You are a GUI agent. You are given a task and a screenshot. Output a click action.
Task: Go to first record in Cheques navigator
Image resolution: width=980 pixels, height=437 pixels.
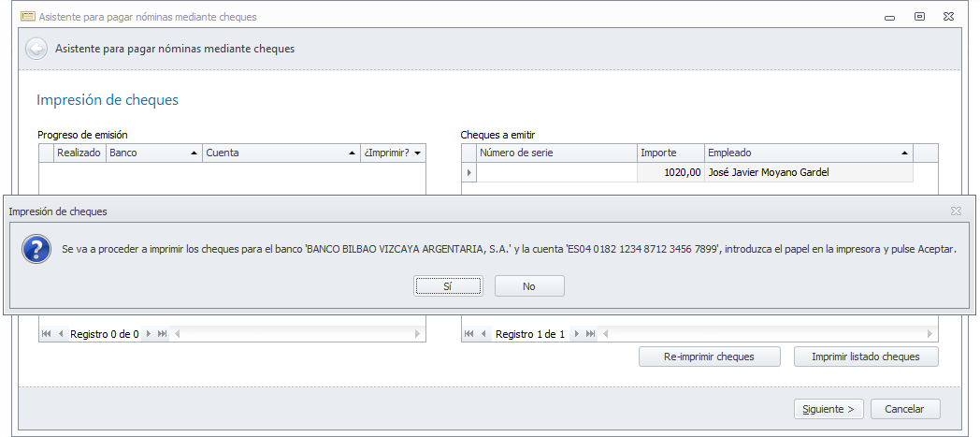coord(469,334)
